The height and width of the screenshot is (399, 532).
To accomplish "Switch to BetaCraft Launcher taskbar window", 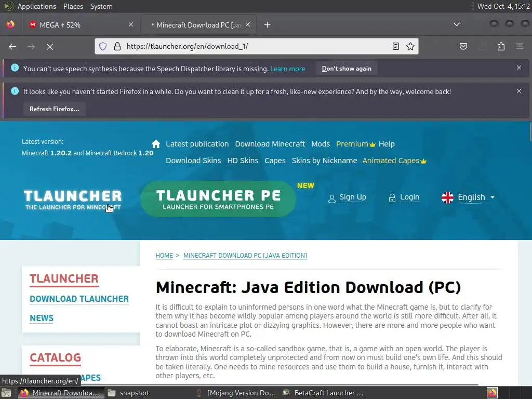I will pos(323,393).
